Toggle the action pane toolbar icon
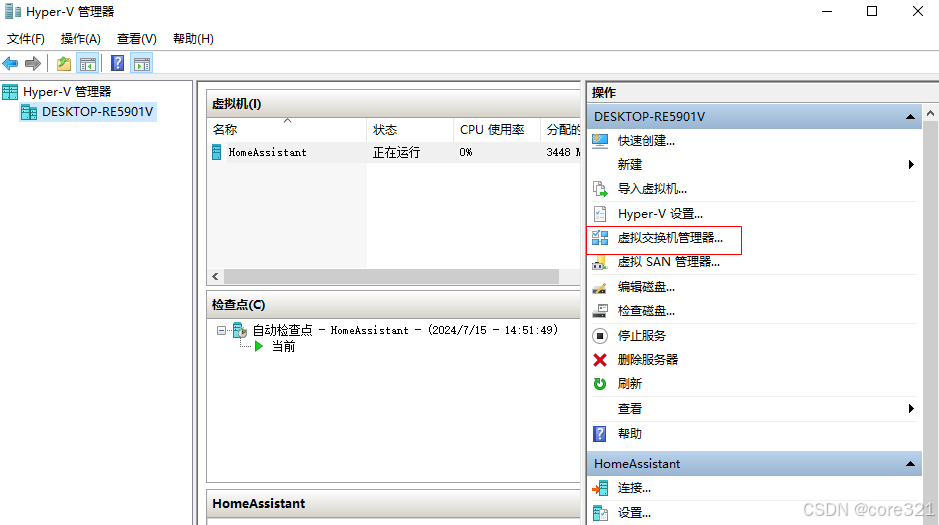Screen dimensions: 939x525 [142, 63]
